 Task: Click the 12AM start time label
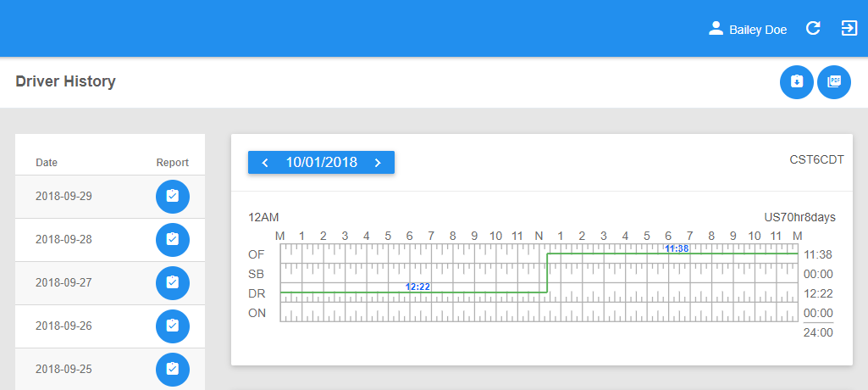coord(263,218)
